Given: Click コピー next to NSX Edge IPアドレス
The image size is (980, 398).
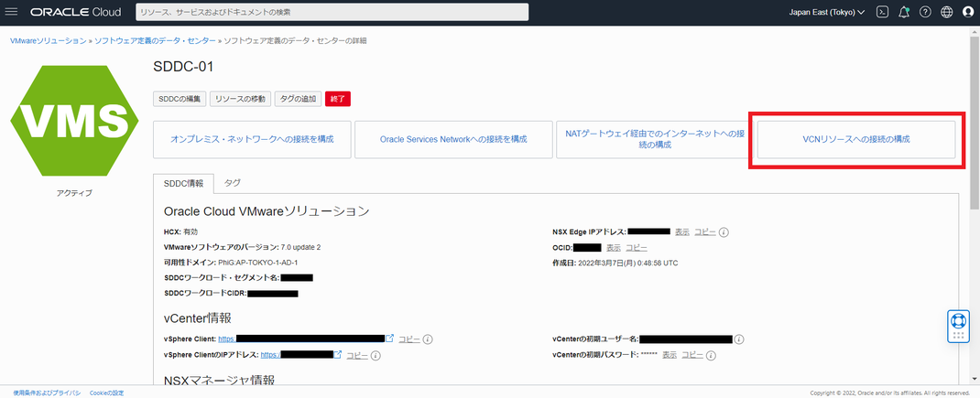Looking at the screenshot, I should coord(705,231).
